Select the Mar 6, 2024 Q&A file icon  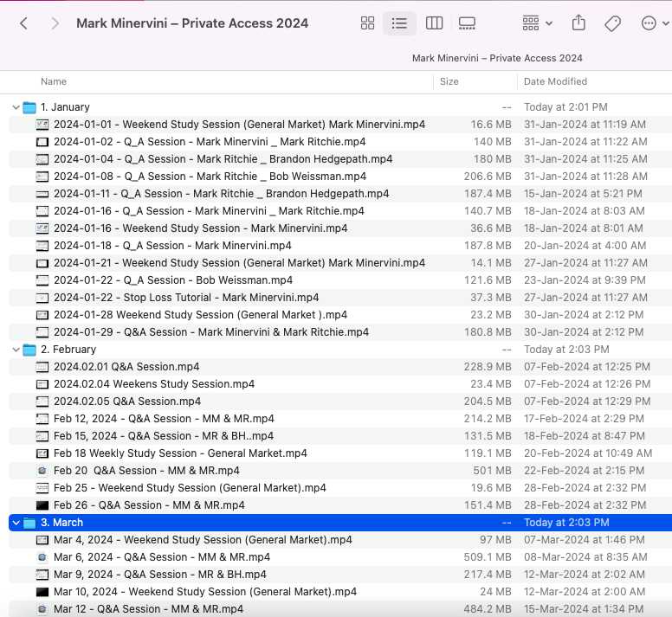(x=42, y=557)
